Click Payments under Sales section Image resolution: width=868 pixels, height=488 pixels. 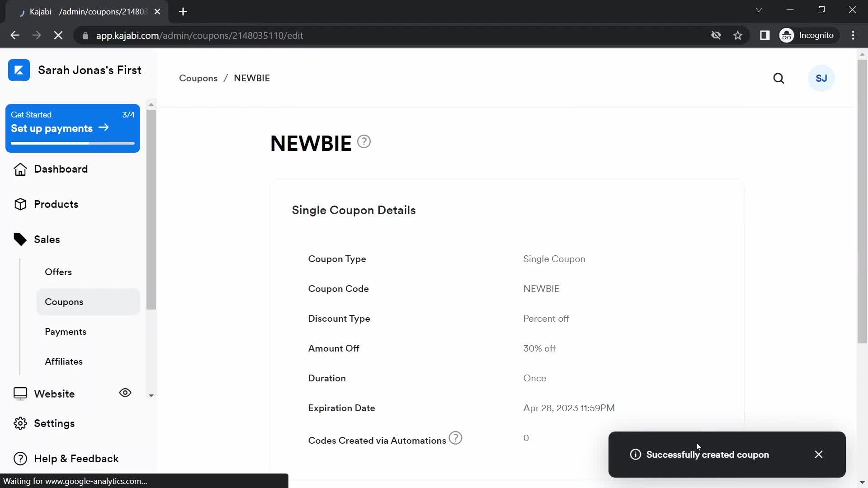pos(66,331)
